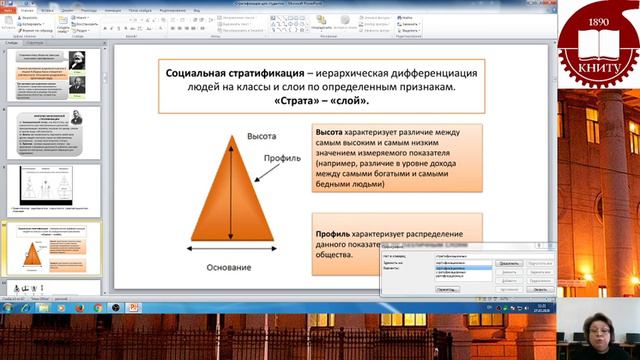The image size is (640, 360).
Task: Switch to the Outline (Структура) pane tab
Action: pos(34,42)
